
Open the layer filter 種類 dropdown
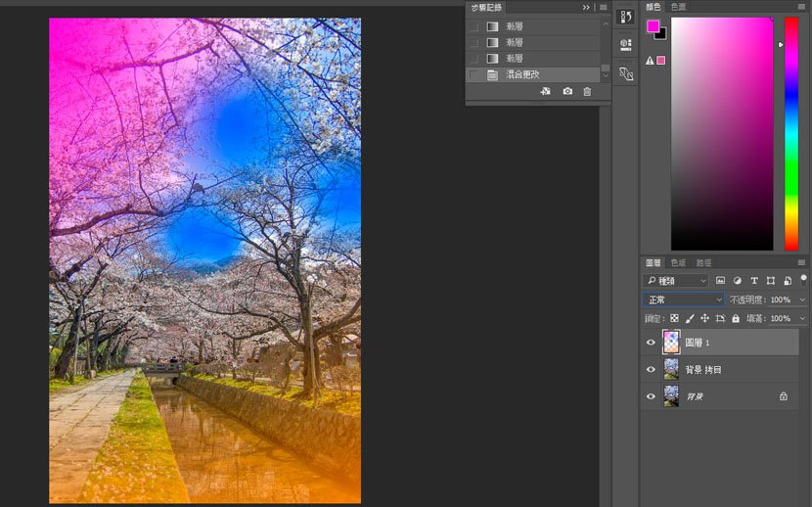676,281
